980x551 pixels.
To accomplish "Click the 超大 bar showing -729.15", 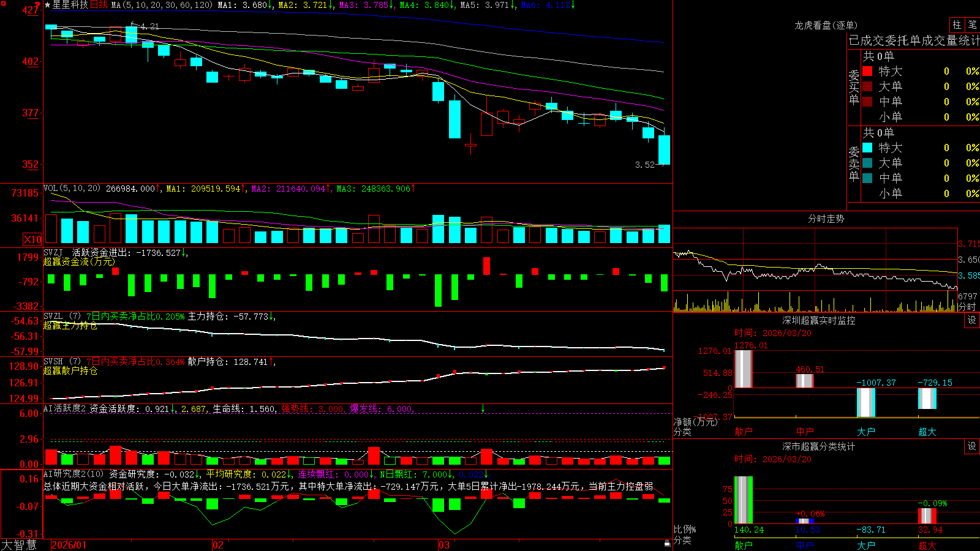I will [927, 399].
